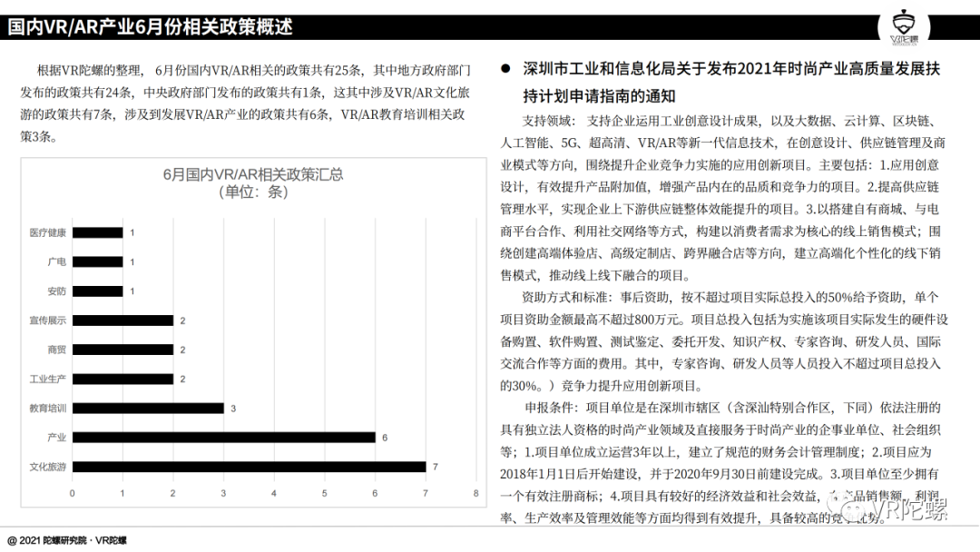Image resolution: width=980 pixels, height=552 pixels.
Task: Click the 广电 category label
Action: pos(56,262)
